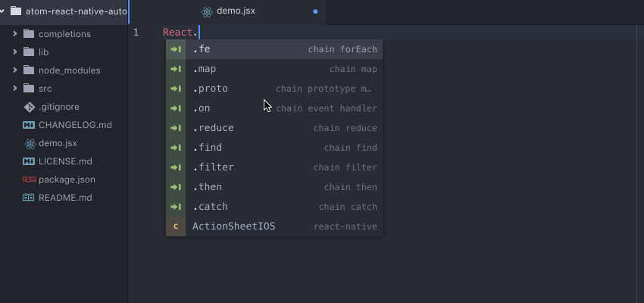Click line number 1 in the gutter
Image resolution: width=644 pixels, height=303 pixels.
click(x=136, y=33)
